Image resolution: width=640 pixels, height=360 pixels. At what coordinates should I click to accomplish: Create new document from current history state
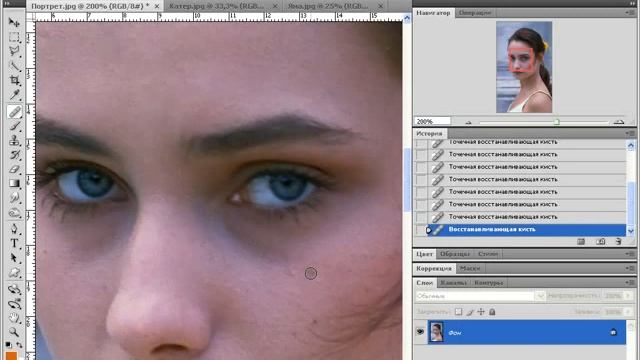click(x=581, y=242)
